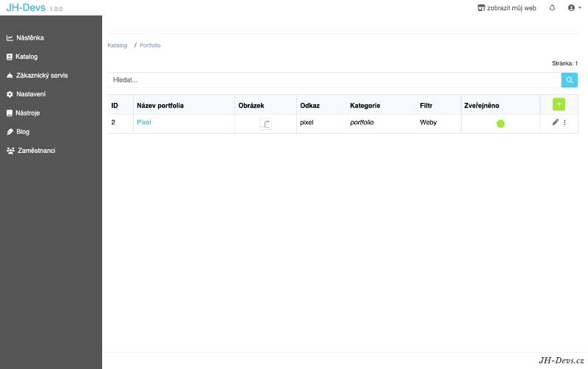Type in the Hledat search field
This screenshot has width=588, height=369.
pyautogui.click(x=334, y=80)
